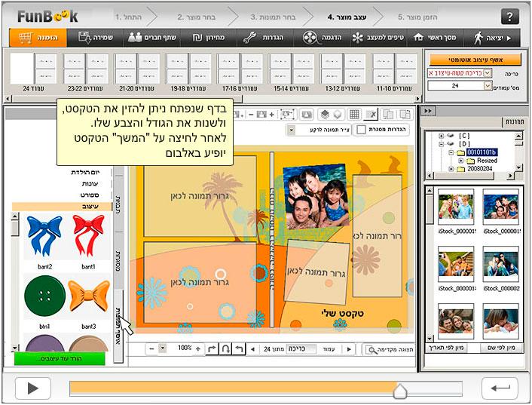The height and width of the screenshot is (405, 532).
Task: Toggle the frame settings (הגדרות מסגרת) checkbox
Action: coord(362,129)
